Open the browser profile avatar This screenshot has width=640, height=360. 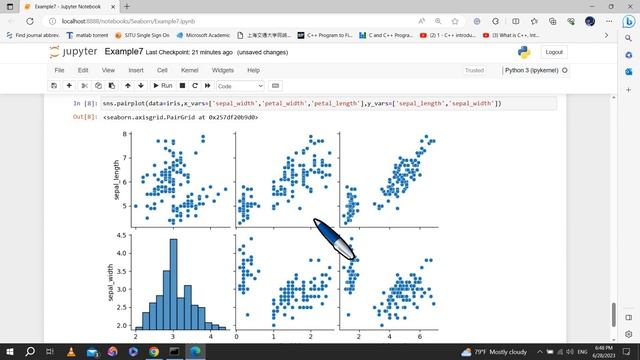click(x=590, y=21)
